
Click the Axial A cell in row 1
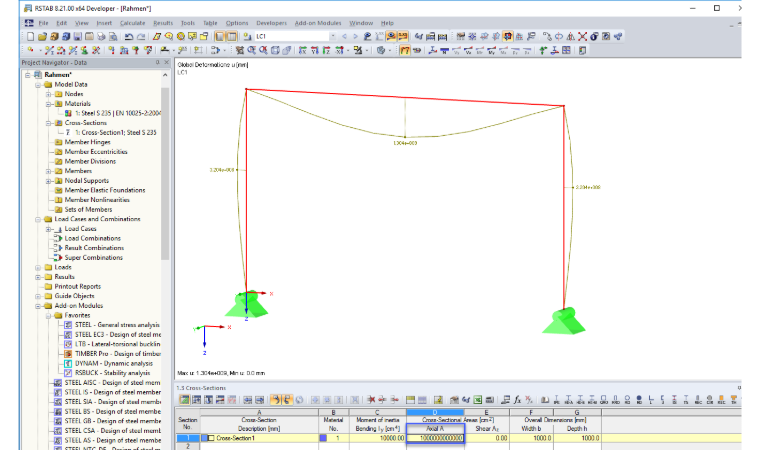(x=435, y=438)
